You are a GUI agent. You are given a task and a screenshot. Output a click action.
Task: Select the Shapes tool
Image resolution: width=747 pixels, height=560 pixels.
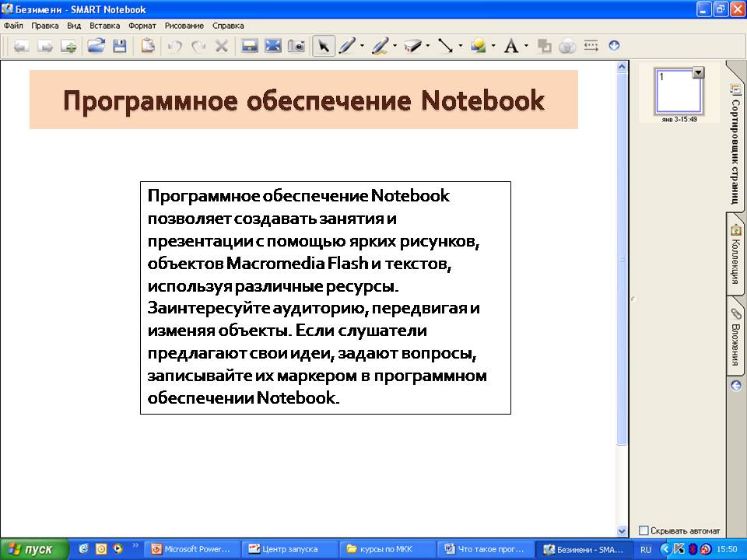tap(479, 46)
